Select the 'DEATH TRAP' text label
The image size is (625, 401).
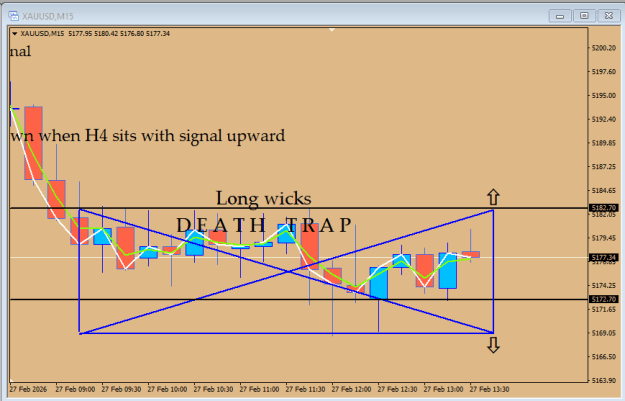coord(264,225)
